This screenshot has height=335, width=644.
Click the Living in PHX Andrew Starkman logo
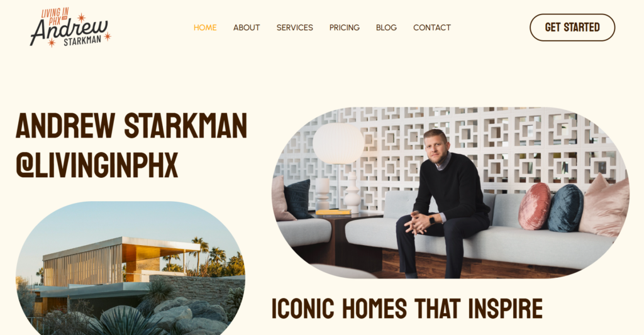70,27
